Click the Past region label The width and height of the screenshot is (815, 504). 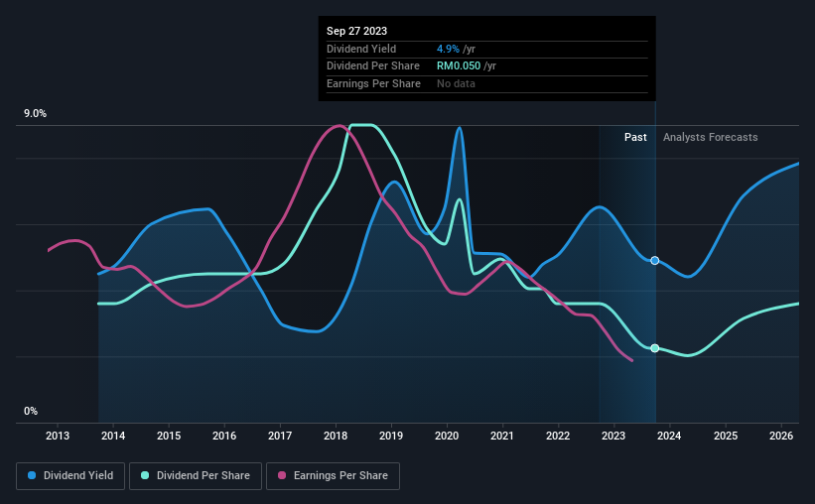(x=635, y=137)
